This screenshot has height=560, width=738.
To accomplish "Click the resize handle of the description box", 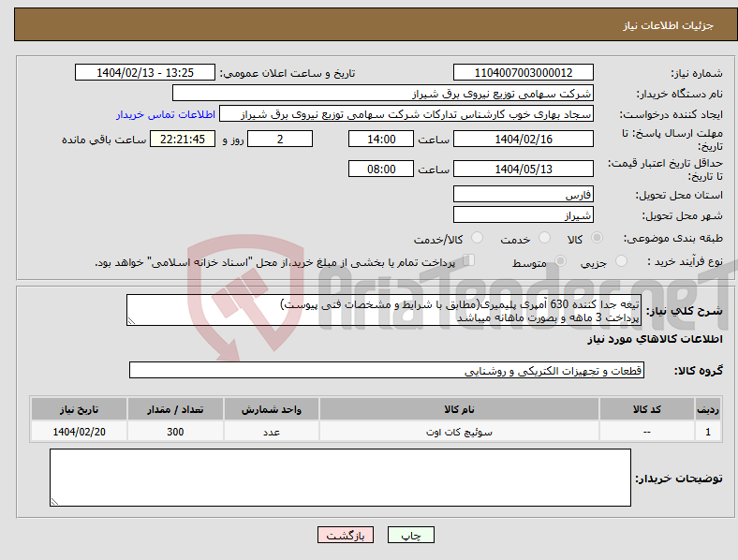I will click(x=131, y=321).
